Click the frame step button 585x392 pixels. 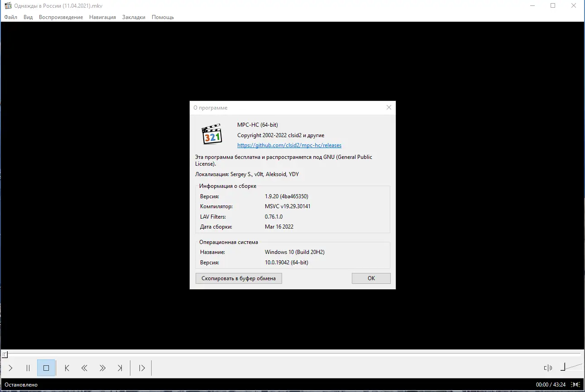[x=141, y=368]
